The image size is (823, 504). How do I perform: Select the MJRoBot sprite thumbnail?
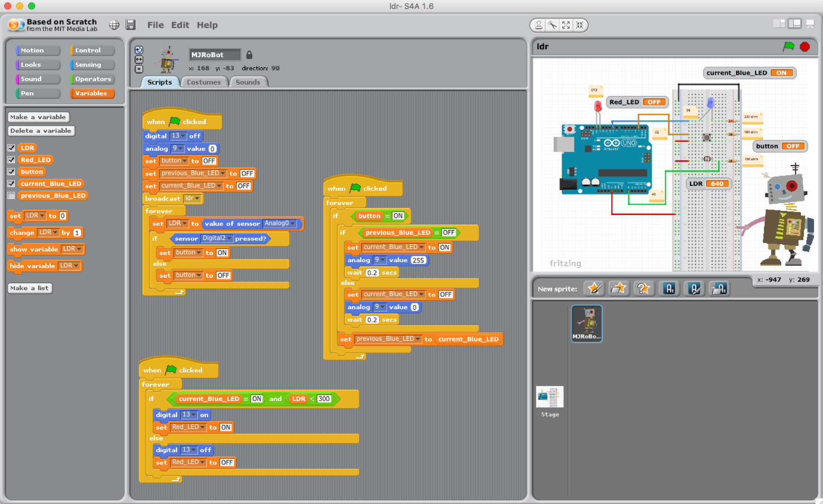[x=586, y=323]
